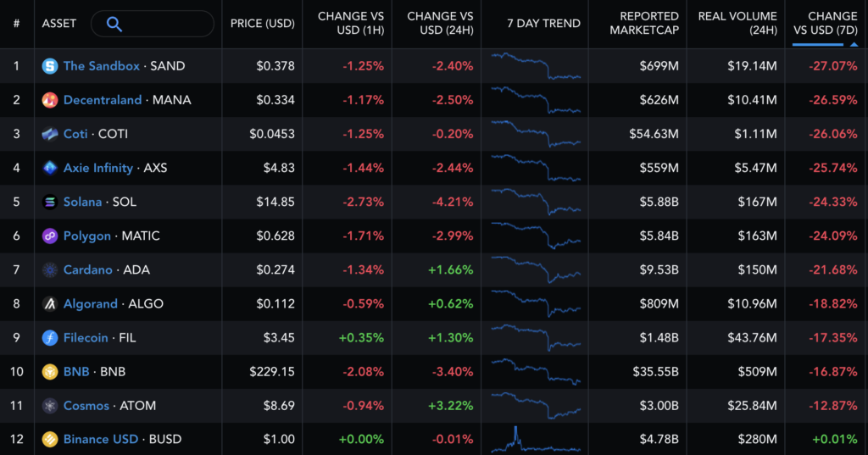
Task: Click the Decentraland coin logo
Action: coord(50,100)
